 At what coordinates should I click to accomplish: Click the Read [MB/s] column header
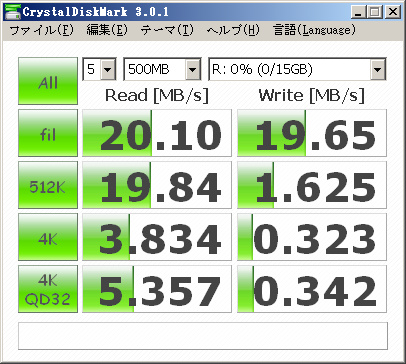pos(157,96)
